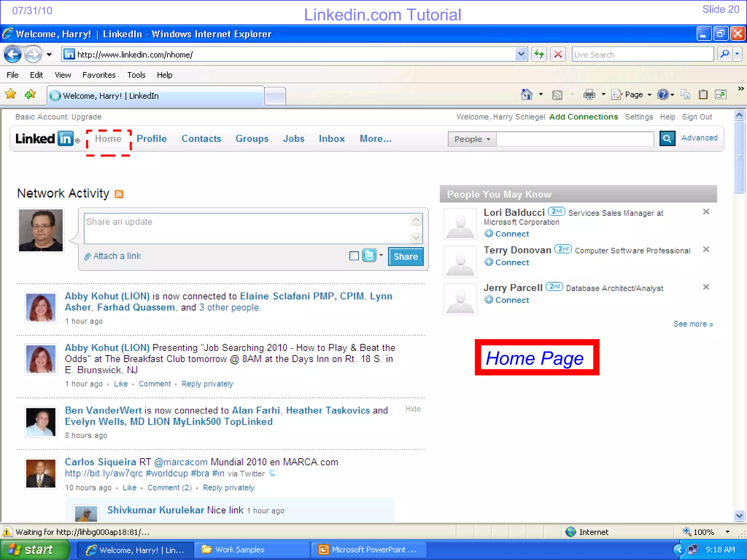Go to the LinkedIn Contacts tab
Image resolution: width=747 pixels, height=560 pixels.
click(201, 139)
